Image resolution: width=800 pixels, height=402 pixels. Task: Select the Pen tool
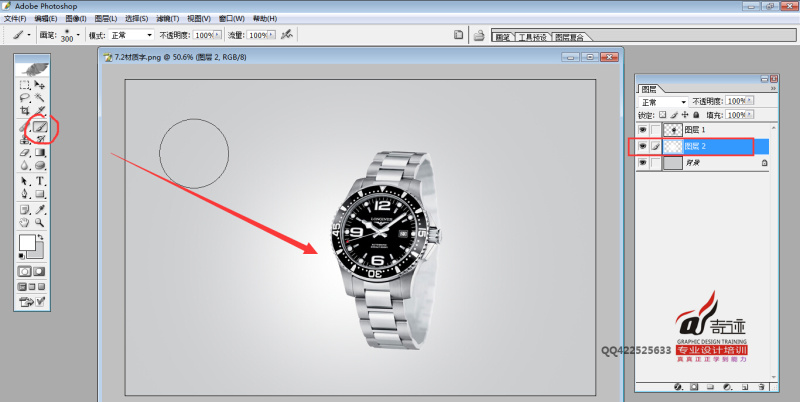pos(24,194)
